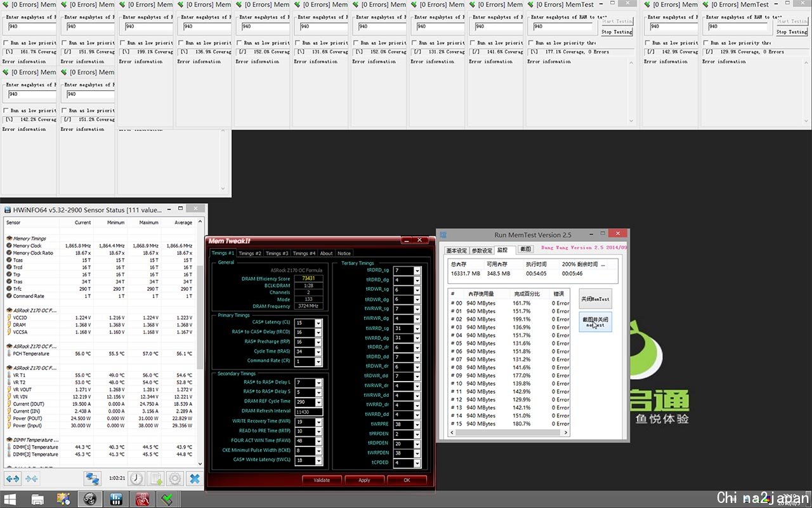Open 基本设定 tab in Run MemTest

(456, 250)
